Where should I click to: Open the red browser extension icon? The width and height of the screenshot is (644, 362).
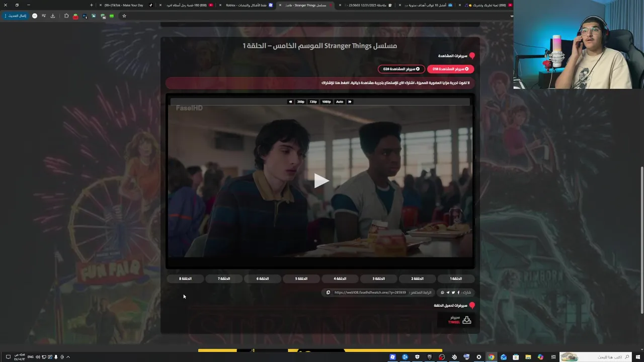(x=75, y=16)
